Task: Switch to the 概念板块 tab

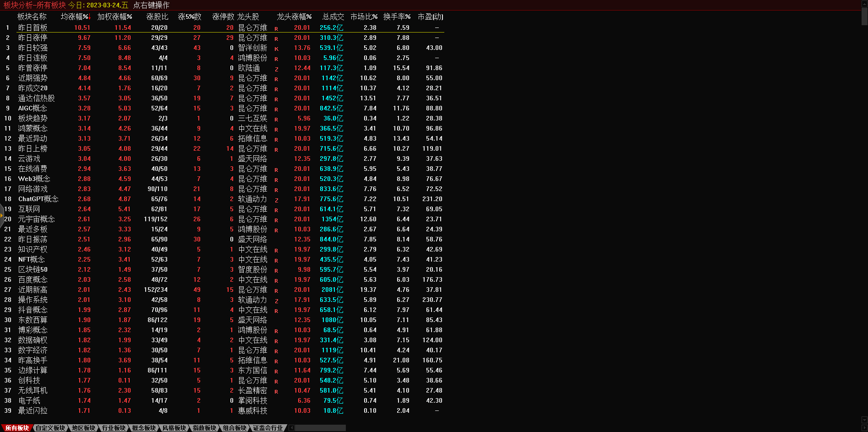Action: 144,428
